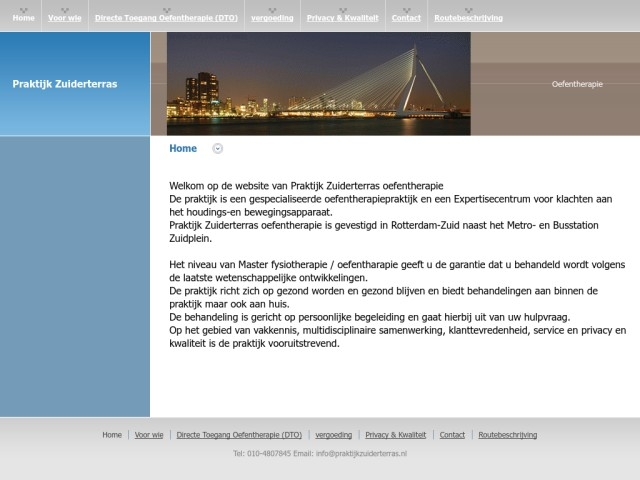Click the Oefentherapie label right of banner
This screenshot has width=640, height=480.
click(x=577, y=85)
